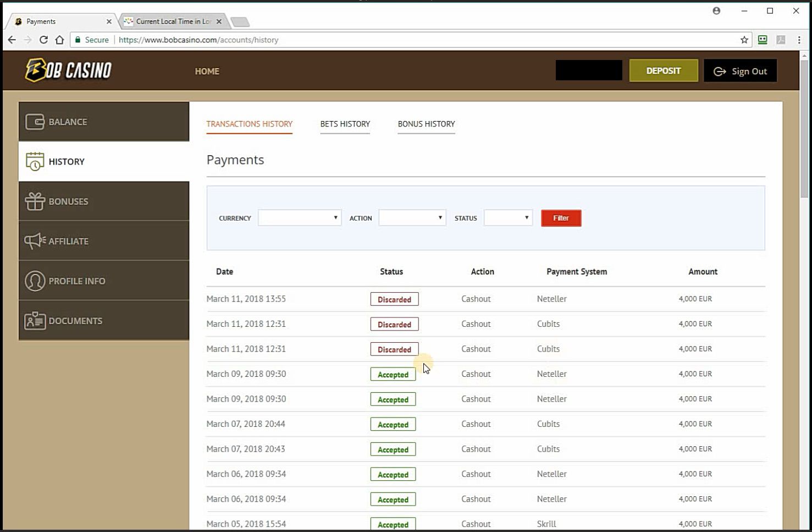Viewport: 812px width, 532px height.
Task: Open the Profile Info person icon
Action: tap(35, 281)
